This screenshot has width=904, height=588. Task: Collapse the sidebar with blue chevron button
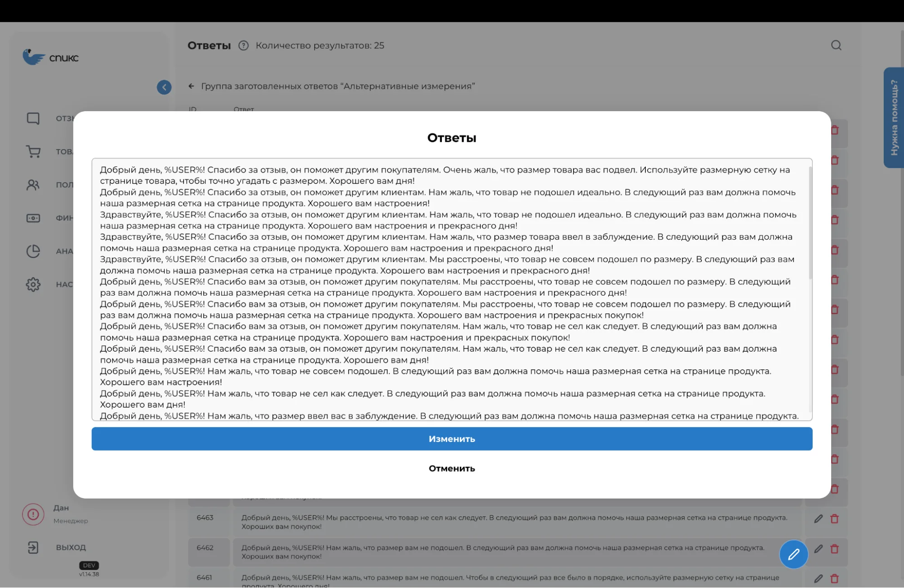[164, 87]
